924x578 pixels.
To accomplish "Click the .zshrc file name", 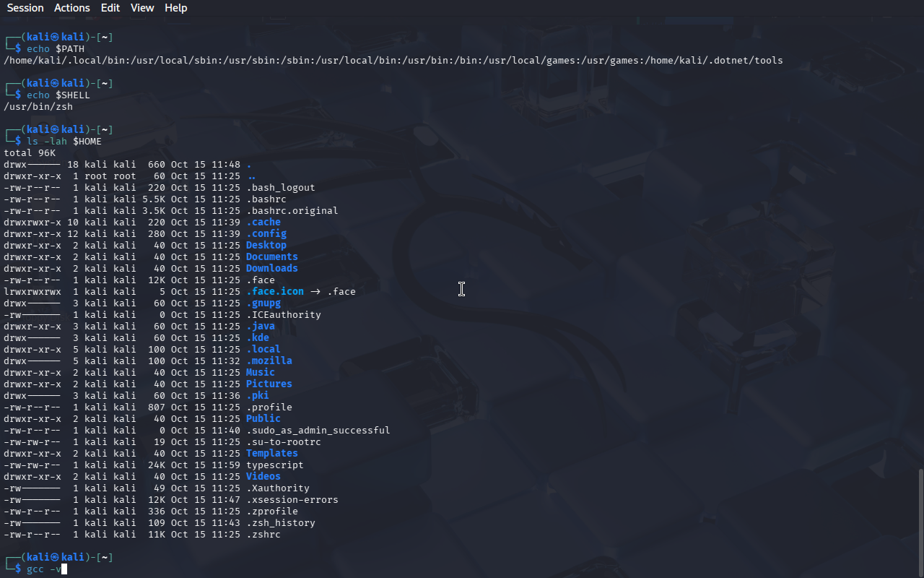I will (x=263, y=535).
